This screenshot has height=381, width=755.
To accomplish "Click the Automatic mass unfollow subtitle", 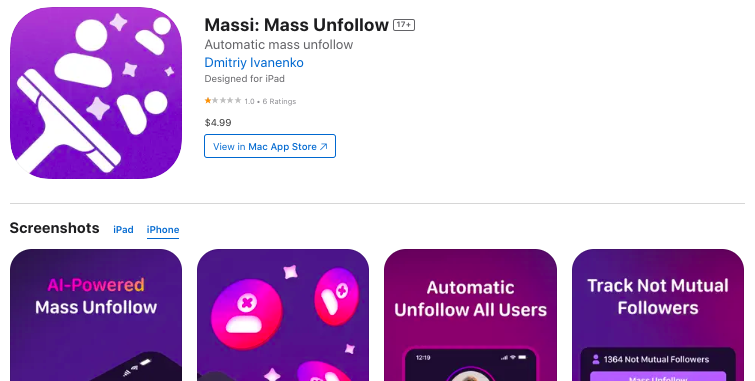I will [x=279, y=45].
